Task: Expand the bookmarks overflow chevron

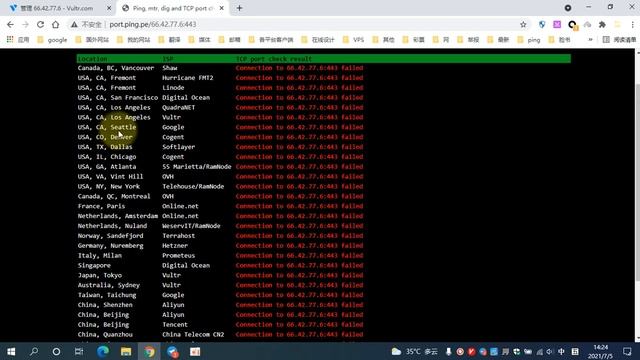Action: tap(590, 40)
